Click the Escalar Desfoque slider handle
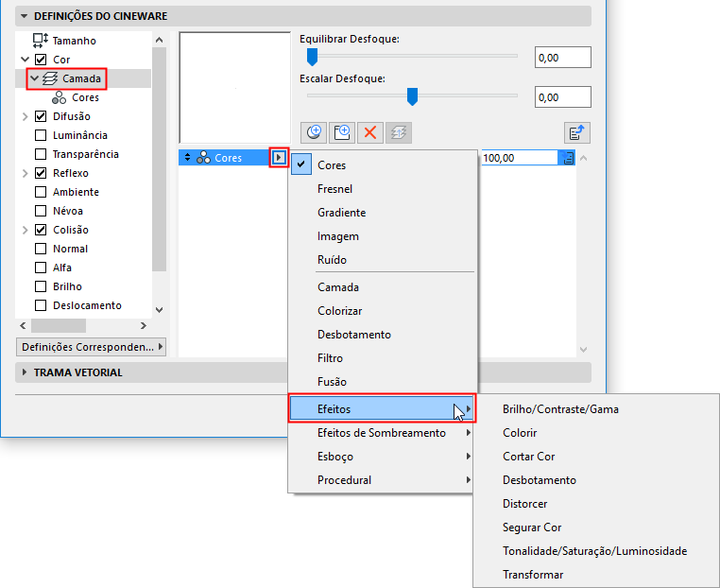Viewport: 720px width, 588px height. click(x=412, y=96)
